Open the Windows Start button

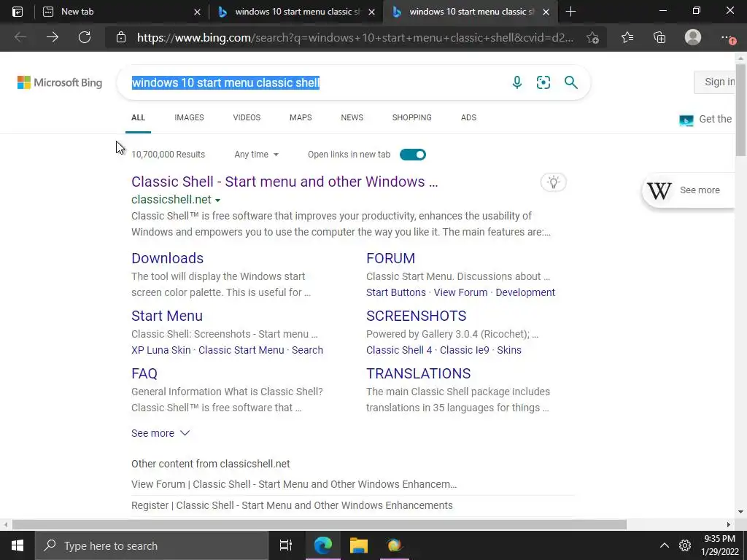(18, 545)
